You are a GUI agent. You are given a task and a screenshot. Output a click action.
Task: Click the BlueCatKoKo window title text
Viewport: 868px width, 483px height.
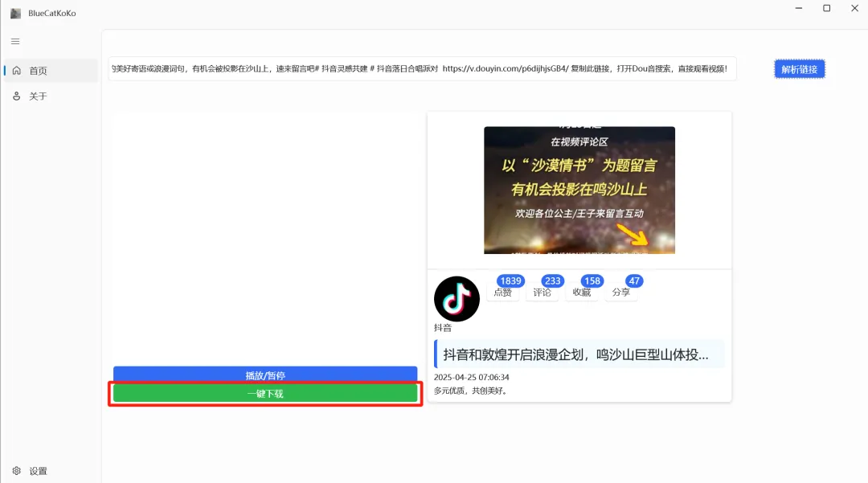pyautogui.click(x=52, y=14)
